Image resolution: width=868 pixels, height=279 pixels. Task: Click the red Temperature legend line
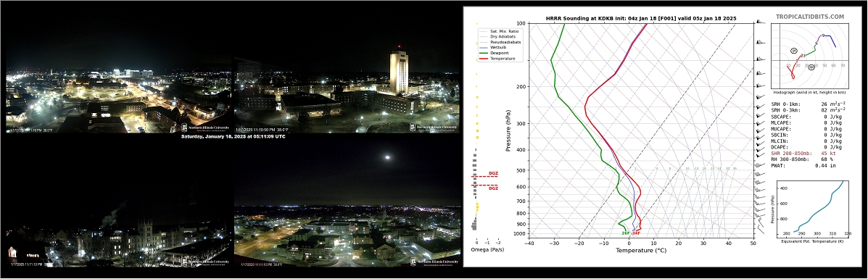tap(483, 58)
